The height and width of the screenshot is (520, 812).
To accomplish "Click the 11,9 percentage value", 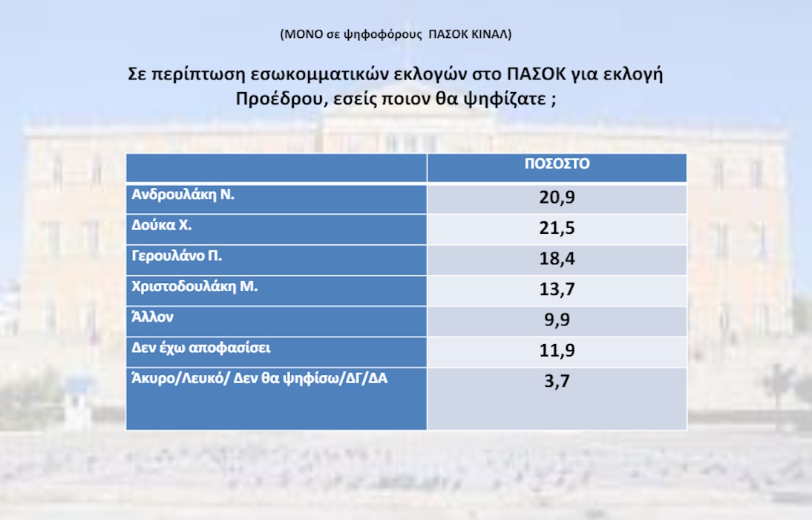I will coord(557,350).
